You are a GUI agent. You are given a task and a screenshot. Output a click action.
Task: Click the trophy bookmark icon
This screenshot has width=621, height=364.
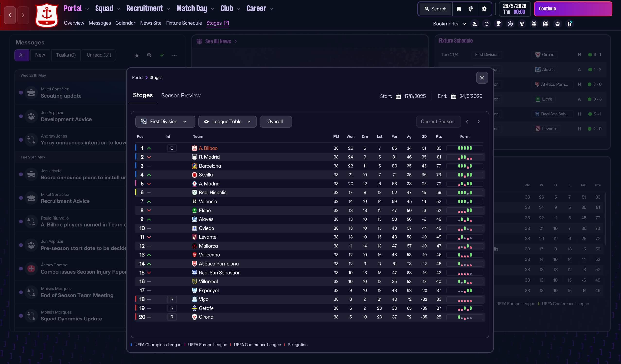(x=498, y=24)
